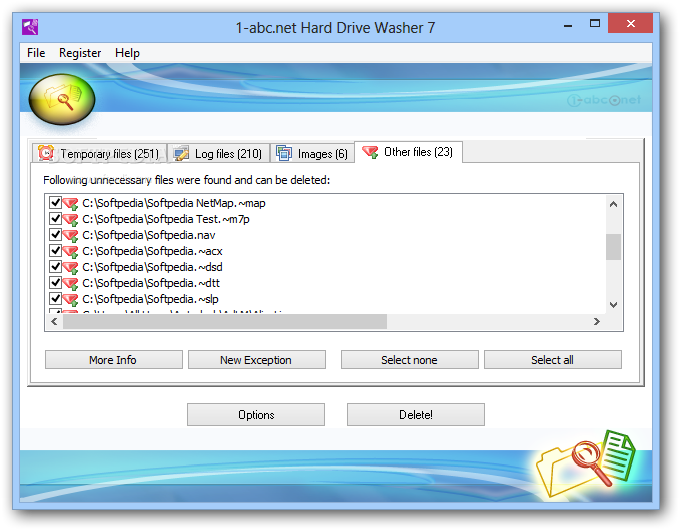Click the vertical scrollbar thumb in file list
Image resolution: width=680 pixels, height=530 pixels.
(x=613, y=247)
